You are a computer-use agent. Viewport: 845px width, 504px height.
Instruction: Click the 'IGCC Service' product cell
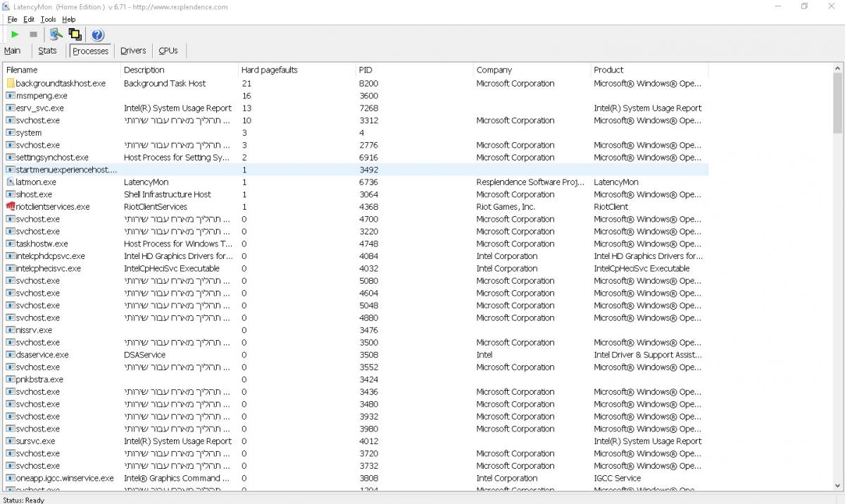[x=618, y=478]
